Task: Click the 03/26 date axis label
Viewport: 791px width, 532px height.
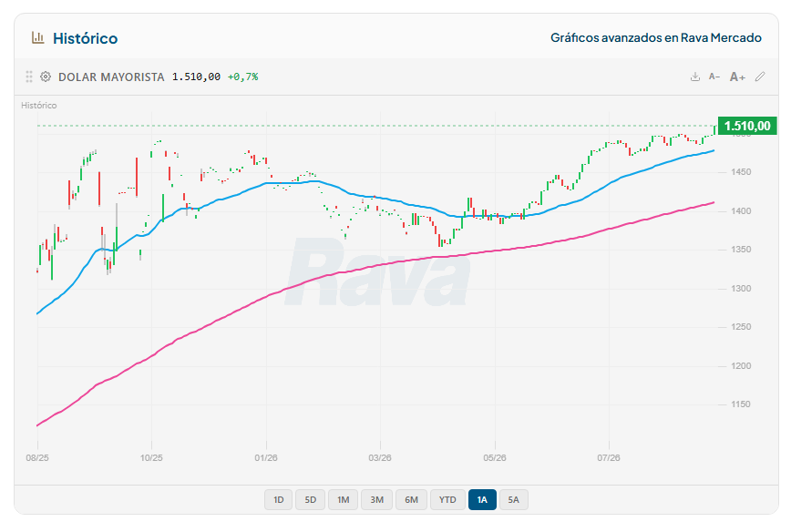Action: tap(380, 458)
